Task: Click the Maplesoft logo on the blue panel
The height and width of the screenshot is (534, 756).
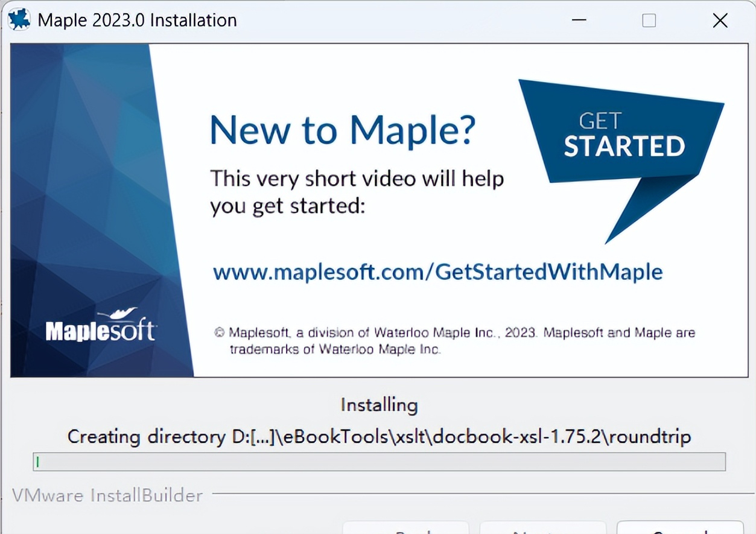Action: (101, 327)
